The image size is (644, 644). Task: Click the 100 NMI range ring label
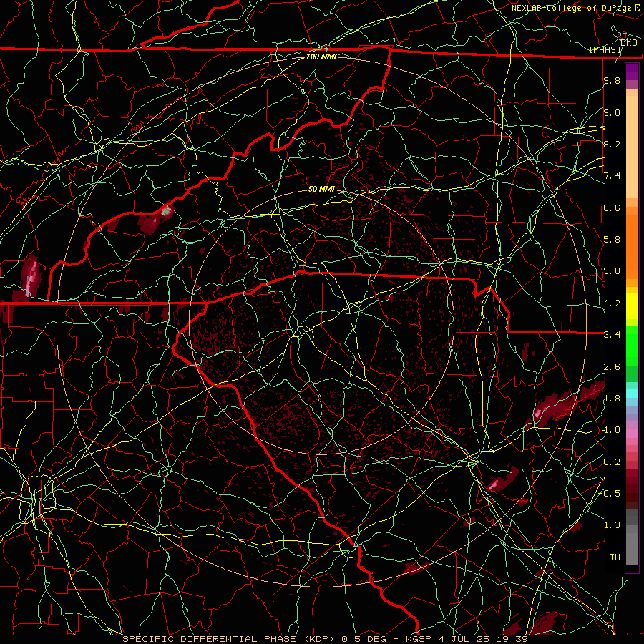pos(321,57)
